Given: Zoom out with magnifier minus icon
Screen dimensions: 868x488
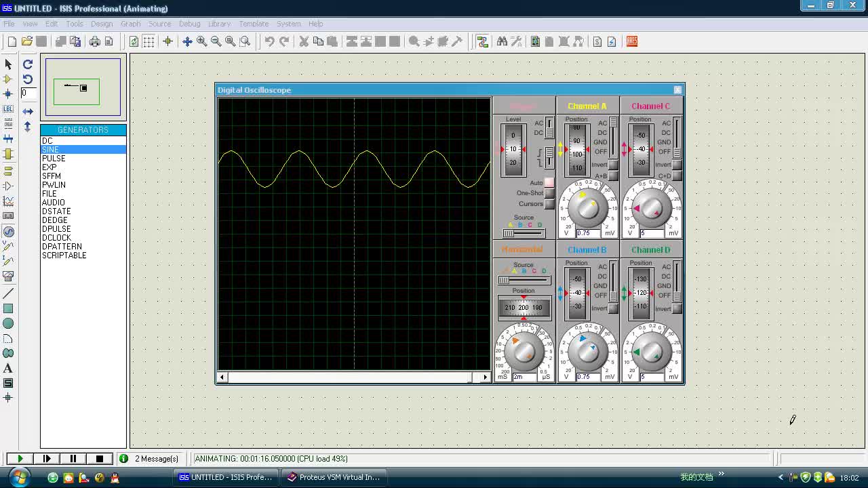Looking at the screenshot, I should (x=216, y=41).
